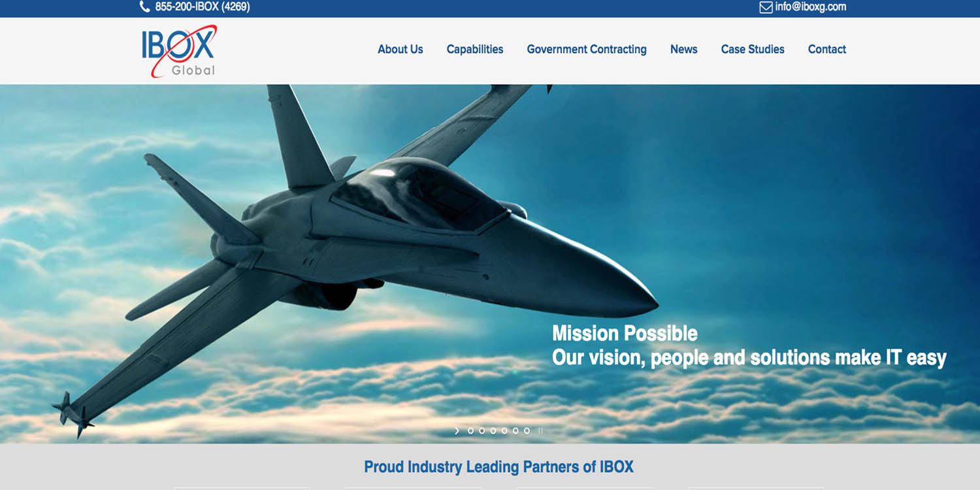Click the IBOX Global logo
The height and width of the screenshot is (490, 980).
pos(179,51)
